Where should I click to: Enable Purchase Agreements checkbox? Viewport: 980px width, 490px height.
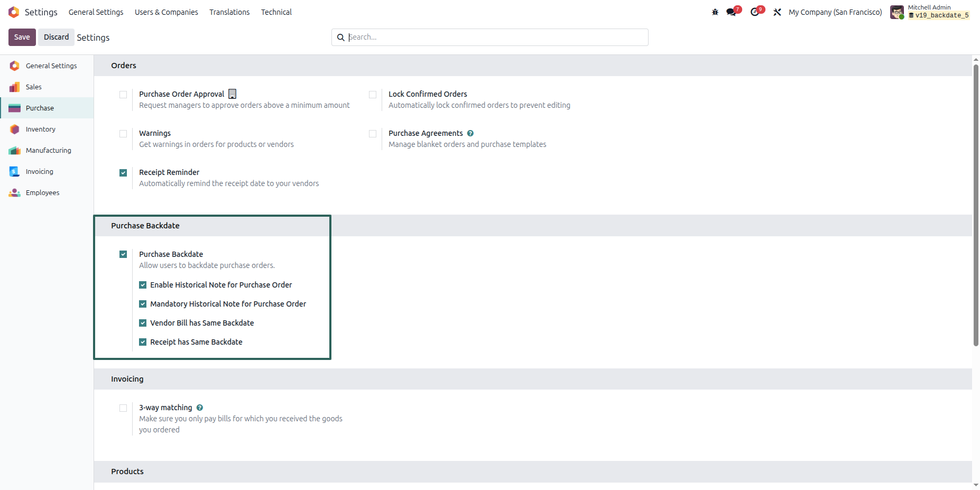[373, 134]
